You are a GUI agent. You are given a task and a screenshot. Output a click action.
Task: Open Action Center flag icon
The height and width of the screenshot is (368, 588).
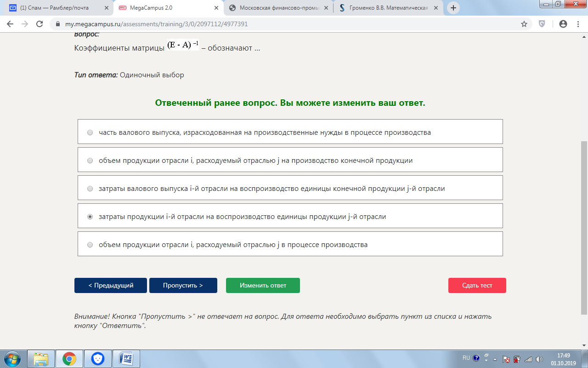click(x=507, y=359)
